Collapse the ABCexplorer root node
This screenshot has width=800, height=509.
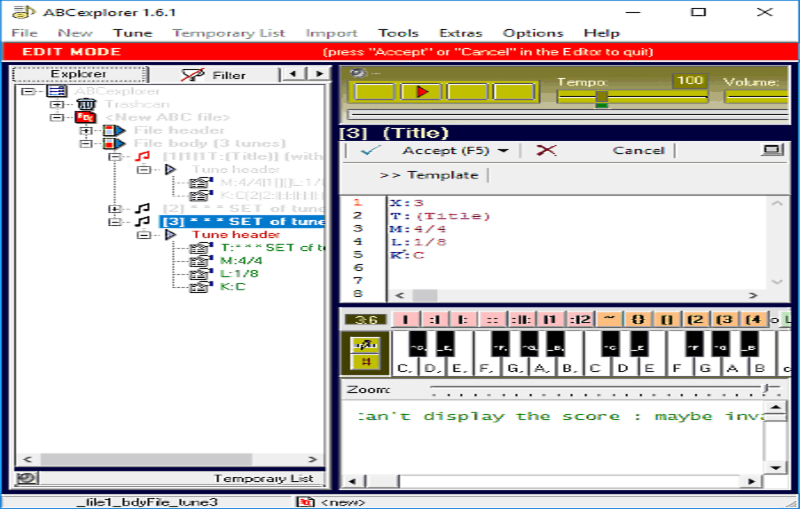click(28, 92)
